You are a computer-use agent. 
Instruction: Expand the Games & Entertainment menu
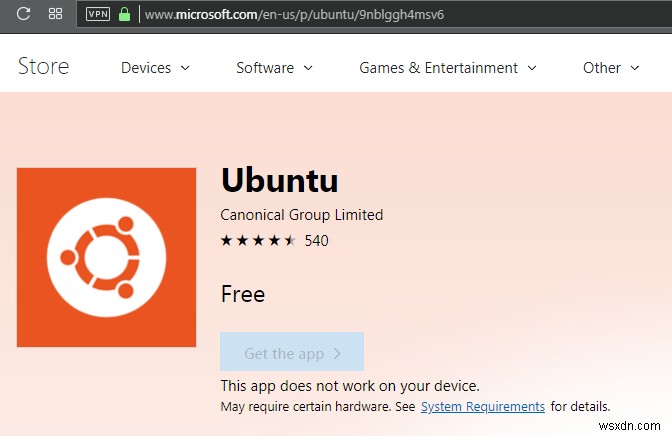tap(448, 68)
